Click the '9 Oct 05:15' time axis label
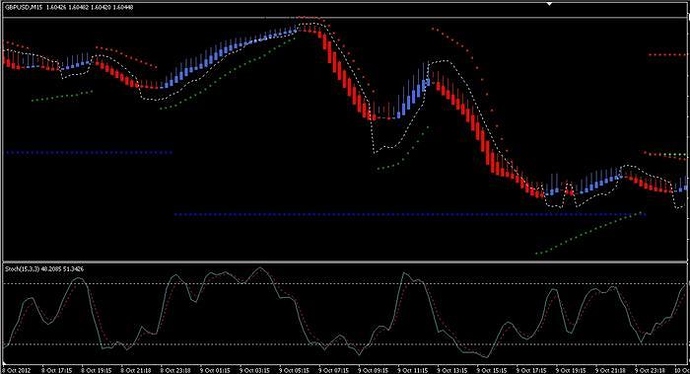690x374 pixels. (x=294, y=370)
